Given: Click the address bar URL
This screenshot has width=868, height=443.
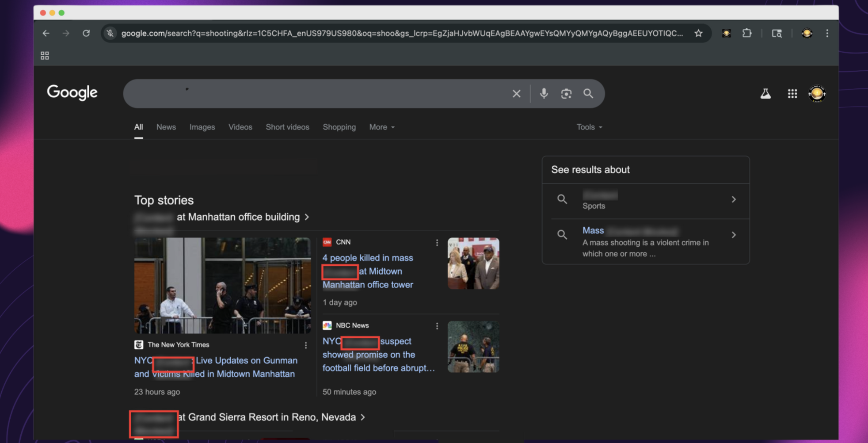Looking at the screenshot, I should (402, 33).
